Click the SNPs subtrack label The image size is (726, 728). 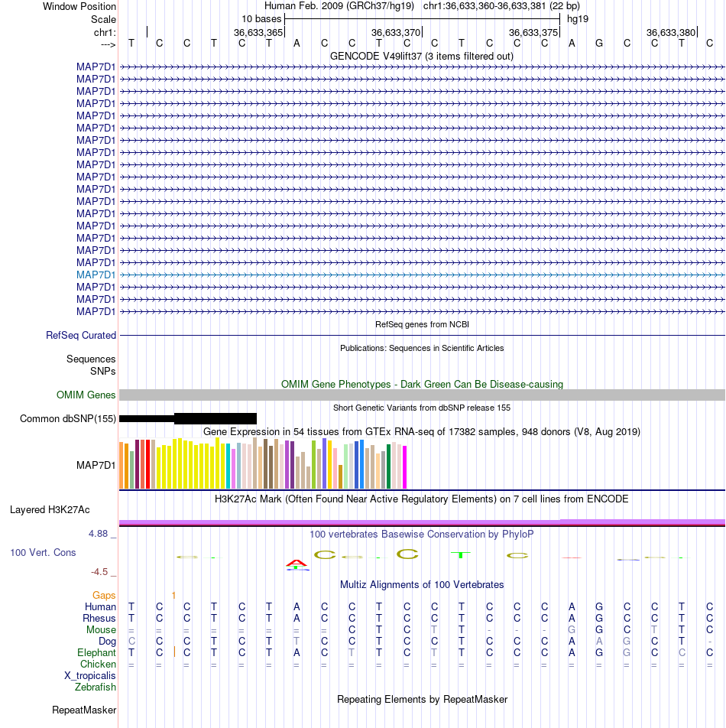(x=102, y=371)
